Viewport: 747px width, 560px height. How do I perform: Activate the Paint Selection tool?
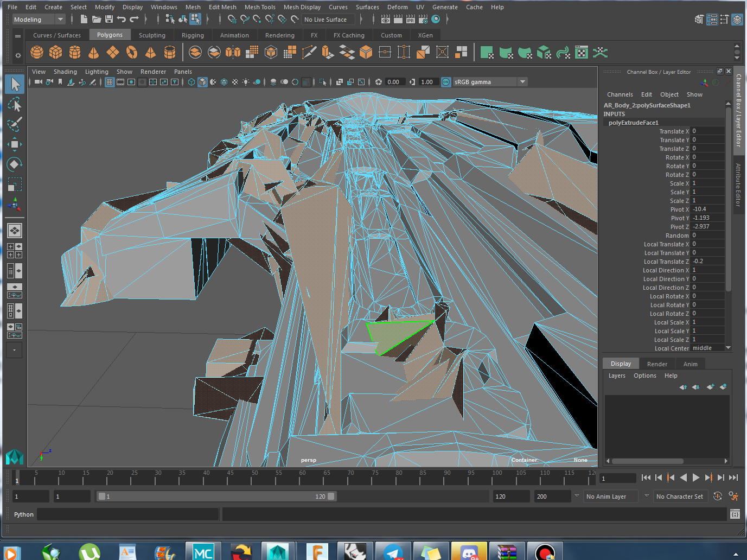(15, 124)
